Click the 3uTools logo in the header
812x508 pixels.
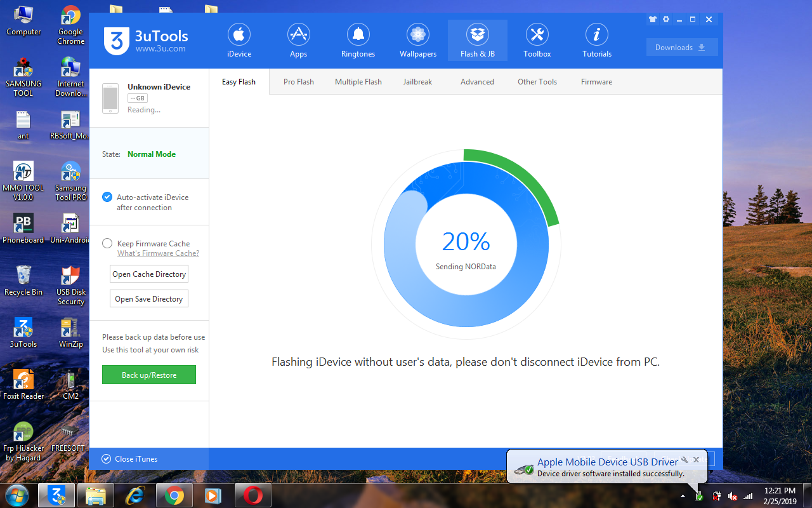click(x=147, y=41)
